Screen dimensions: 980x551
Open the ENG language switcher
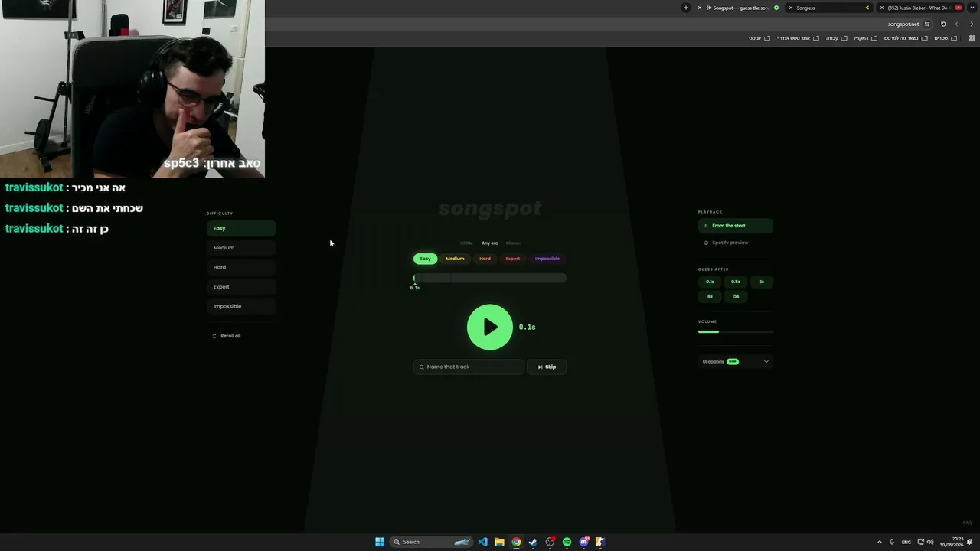coord(906,542)
